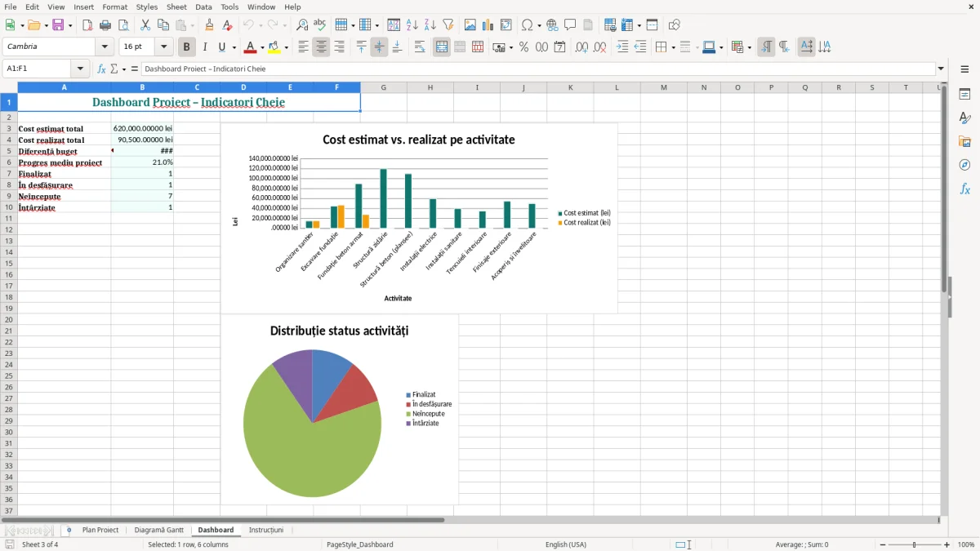
Task: Click Select Function sigma button
Action: click(114, 69)
